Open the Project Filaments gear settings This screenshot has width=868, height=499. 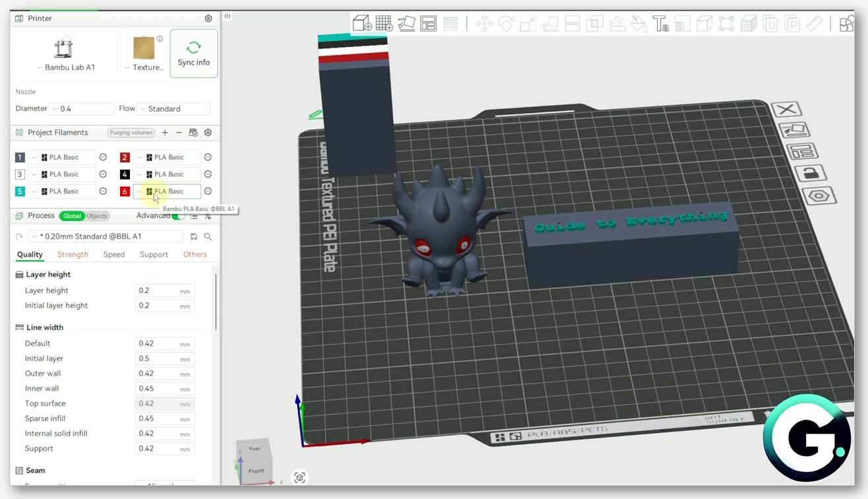[x=208, y=133]
